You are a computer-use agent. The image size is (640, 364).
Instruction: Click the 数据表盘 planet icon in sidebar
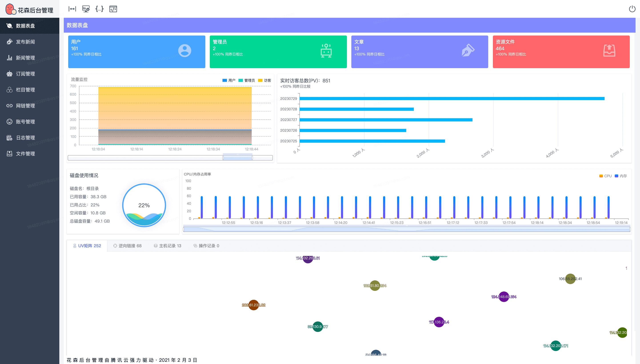9,26
